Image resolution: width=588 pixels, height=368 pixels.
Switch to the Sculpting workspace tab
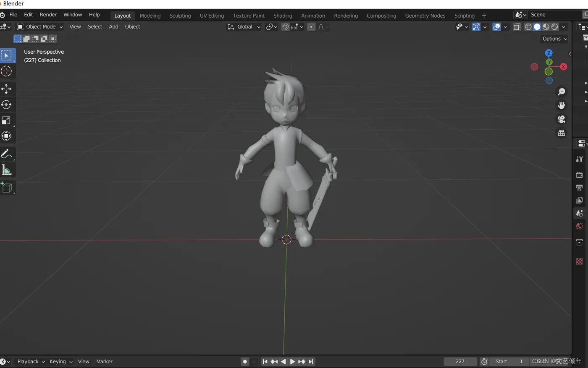coord(180,16)
